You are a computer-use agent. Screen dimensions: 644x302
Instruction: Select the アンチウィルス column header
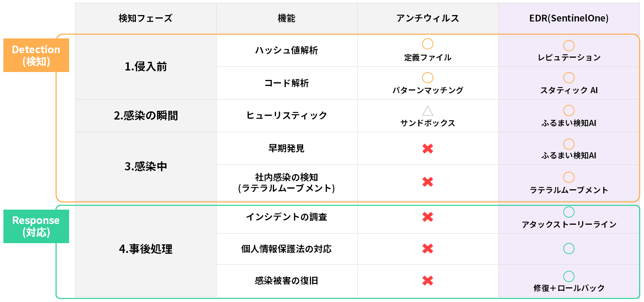428,18
